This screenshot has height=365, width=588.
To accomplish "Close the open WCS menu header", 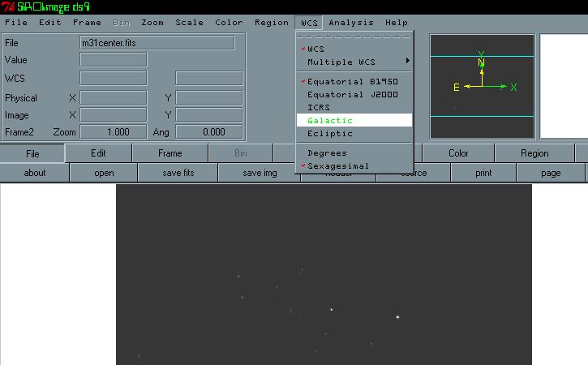I will point(309,23).
